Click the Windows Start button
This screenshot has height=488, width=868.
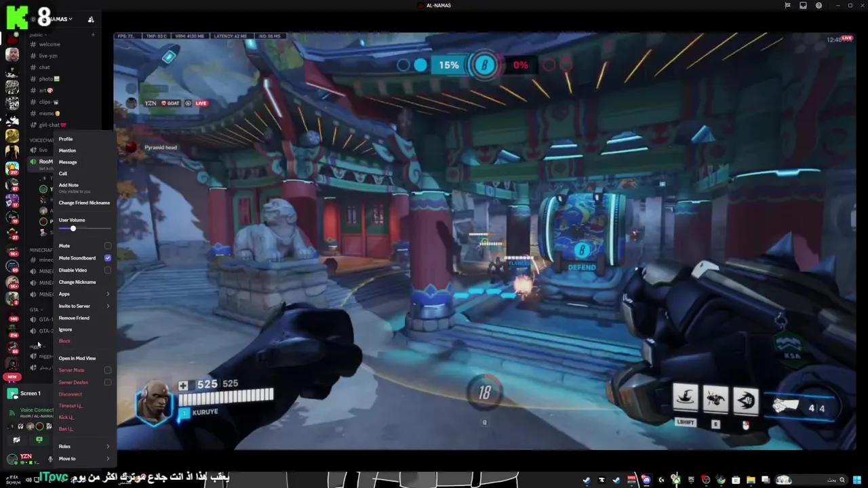coord(858,480)
